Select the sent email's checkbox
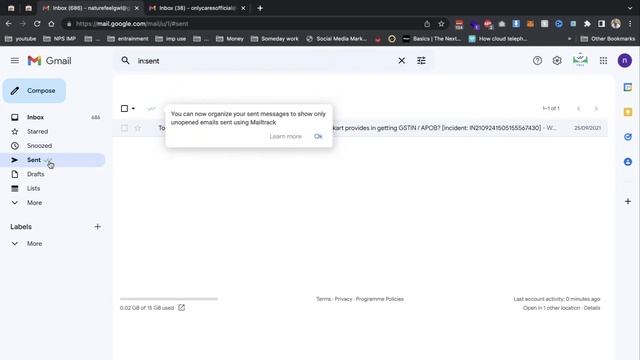Image resolution: width=640 pixels, height=360 pixels. click(124, 128)
